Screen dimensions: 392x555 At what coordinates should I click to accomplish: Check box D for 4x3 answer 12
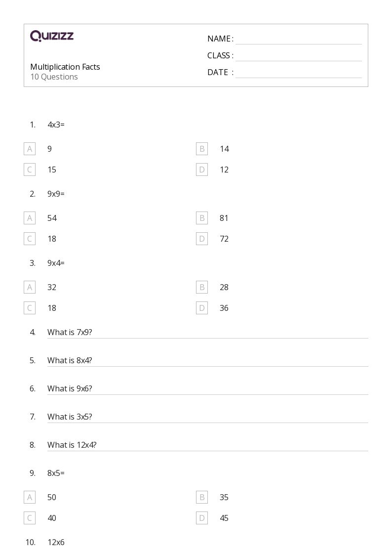(202, 170)
